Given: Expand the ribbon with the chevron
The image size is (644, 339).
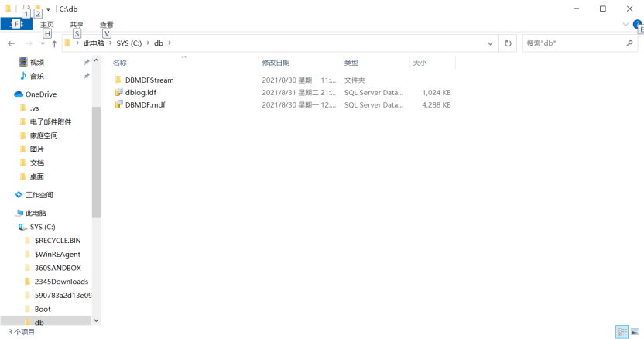Looking at the screenshot, I should [x=626, y=25].
